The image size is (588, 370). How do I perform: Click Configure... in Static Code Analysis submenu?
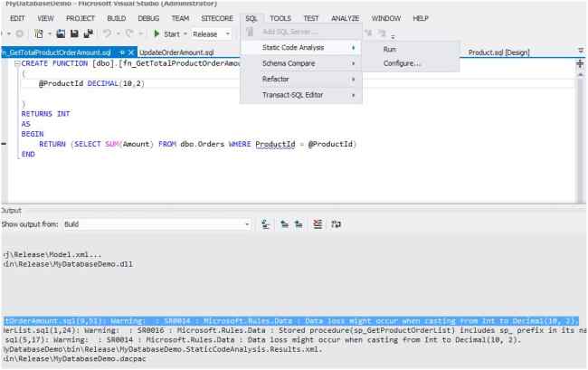pos(402,63)
